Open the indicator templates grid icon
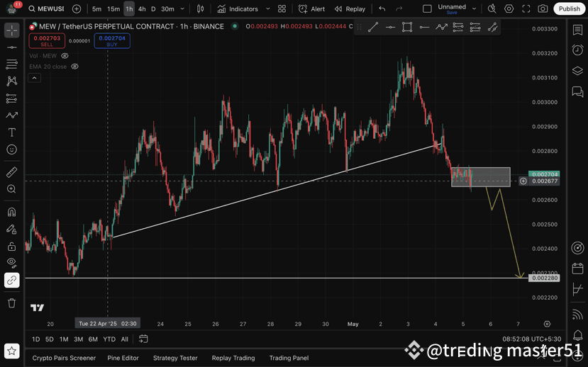The image size is (588, 367). click(282, 9)
